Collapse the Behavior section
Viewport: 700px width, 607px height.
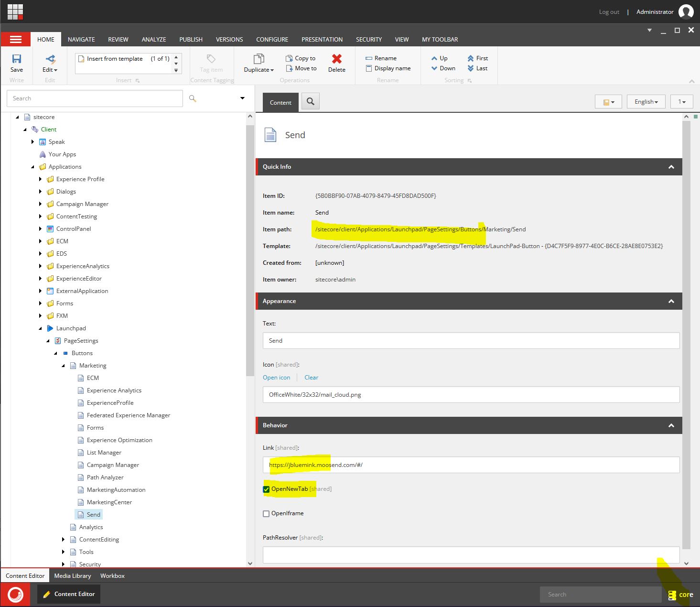pos(671,425)
